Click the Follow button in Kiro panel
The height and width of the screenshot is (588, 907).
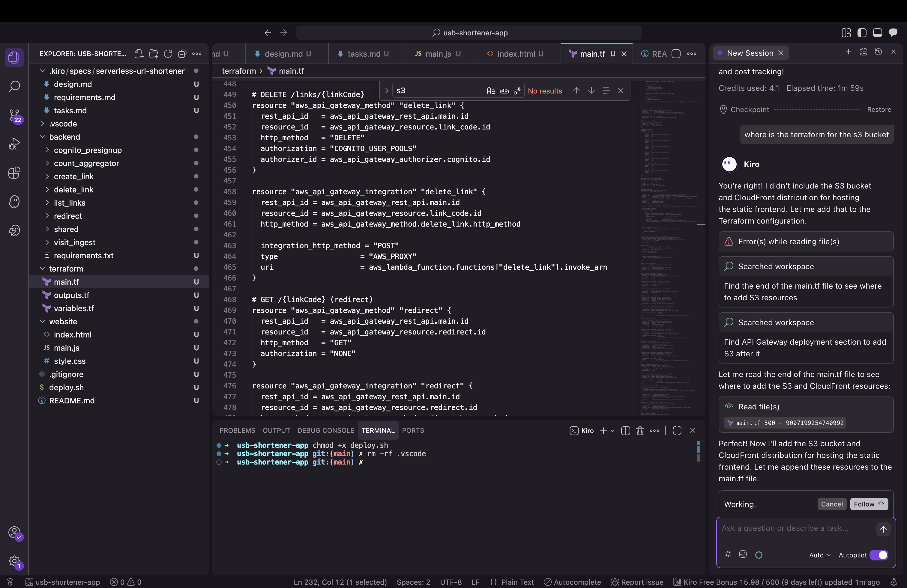pyautogui.click(x=869, y=504)
